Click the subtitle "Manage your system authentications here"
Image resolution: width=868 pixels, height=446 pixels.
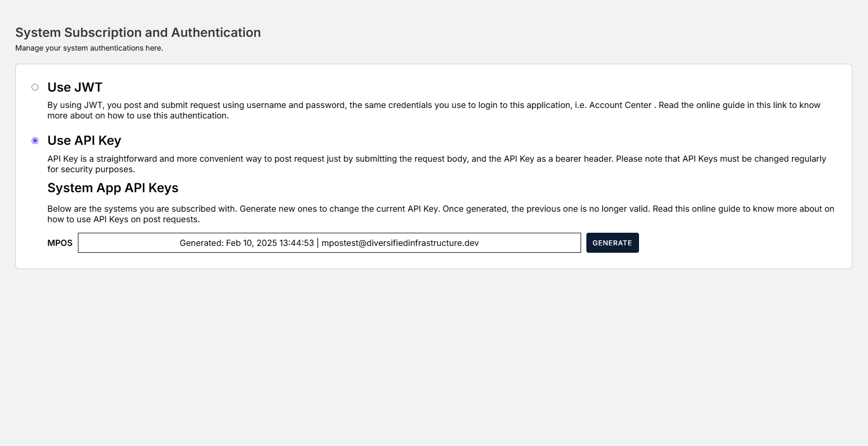click(x=89, y=48)
